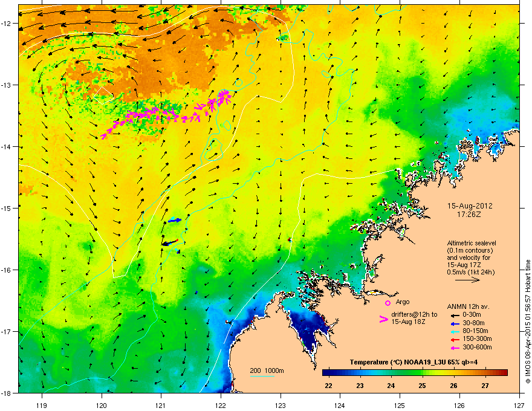Click the color bar tick label 25
This screenshot has width=532, height=411.
[423, 386]
